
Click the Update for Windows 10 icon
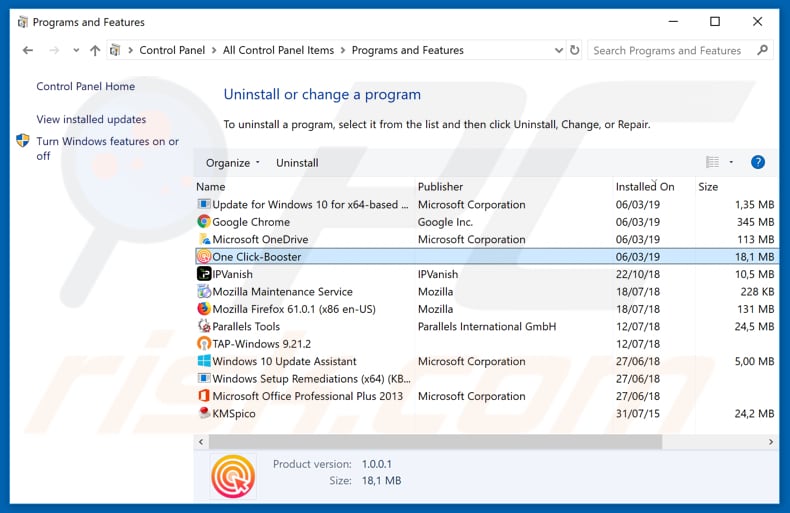pos(204,205)
